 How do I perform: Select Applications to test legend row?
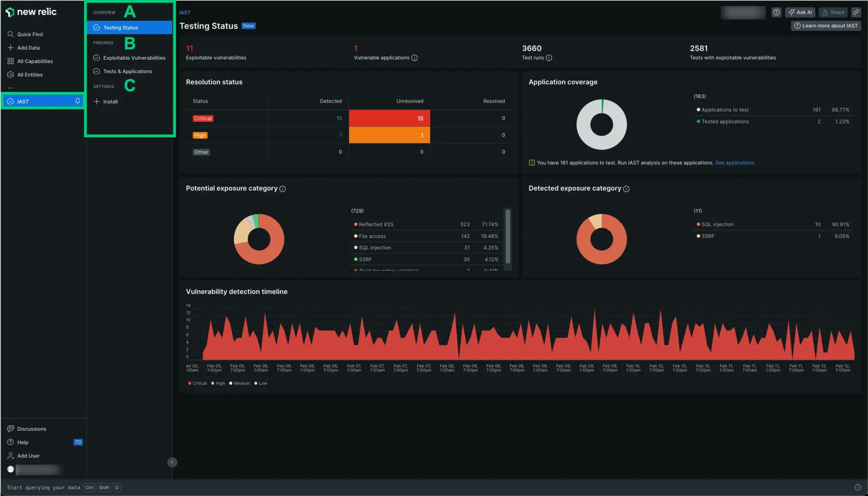[772, 110]
